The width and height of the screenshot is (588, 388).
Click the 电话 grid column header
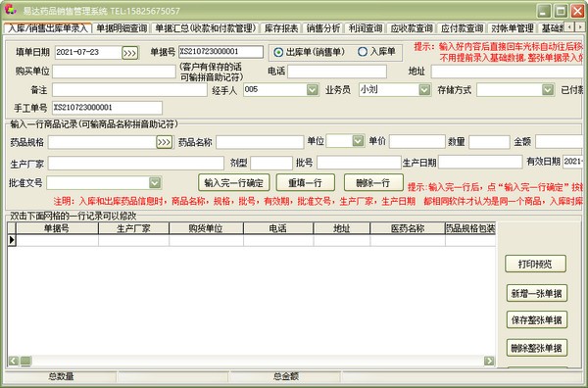(x=278, y=228)
